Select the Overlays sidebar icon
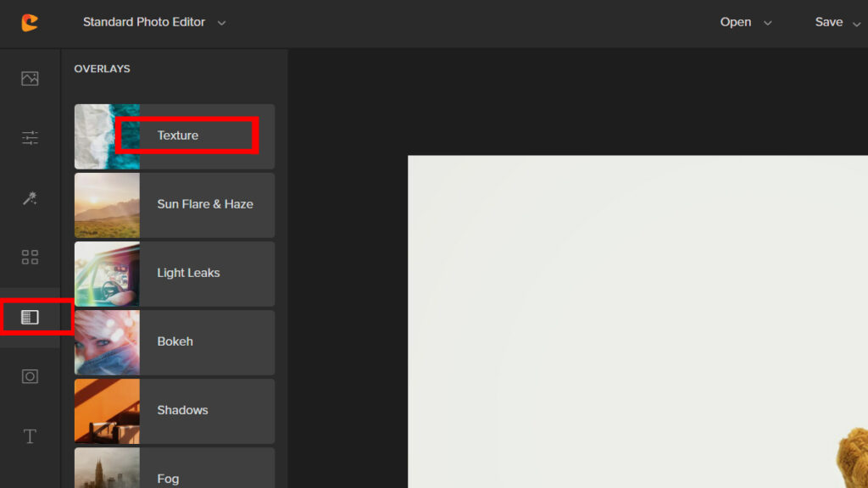This screenshot has height=488, width=868. pos(30,317)
